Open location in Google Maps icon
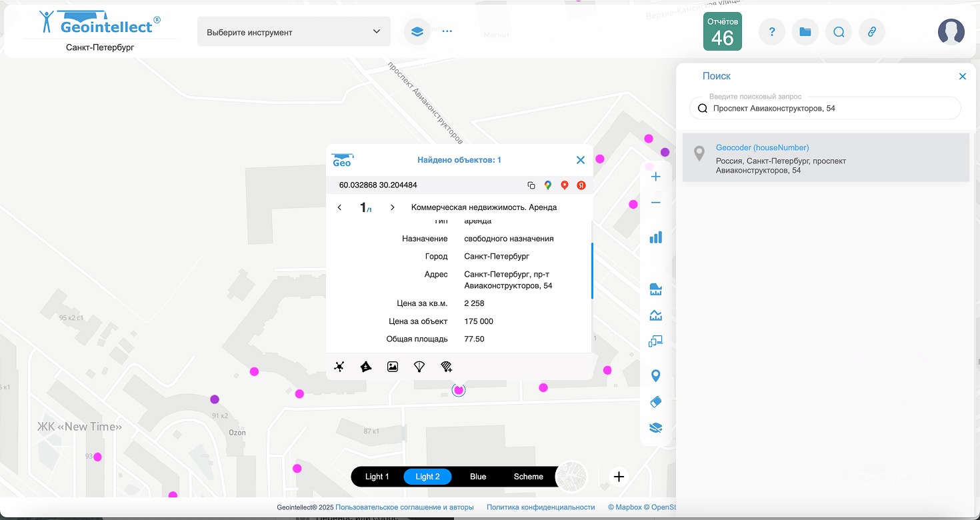 click(x=548, y=185)
